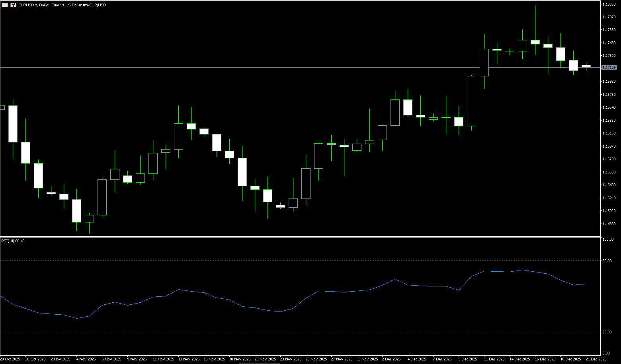Screen dimensions: 621x364
Task: Click the 100.00 RSI scale label
Action: coord(608,239)
